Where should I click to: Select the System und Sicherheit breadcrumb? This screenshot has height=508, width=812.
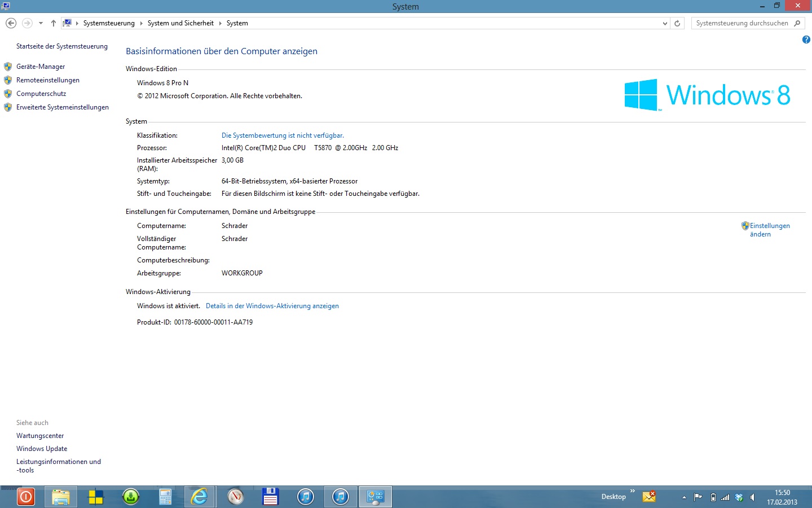point(180,23)
